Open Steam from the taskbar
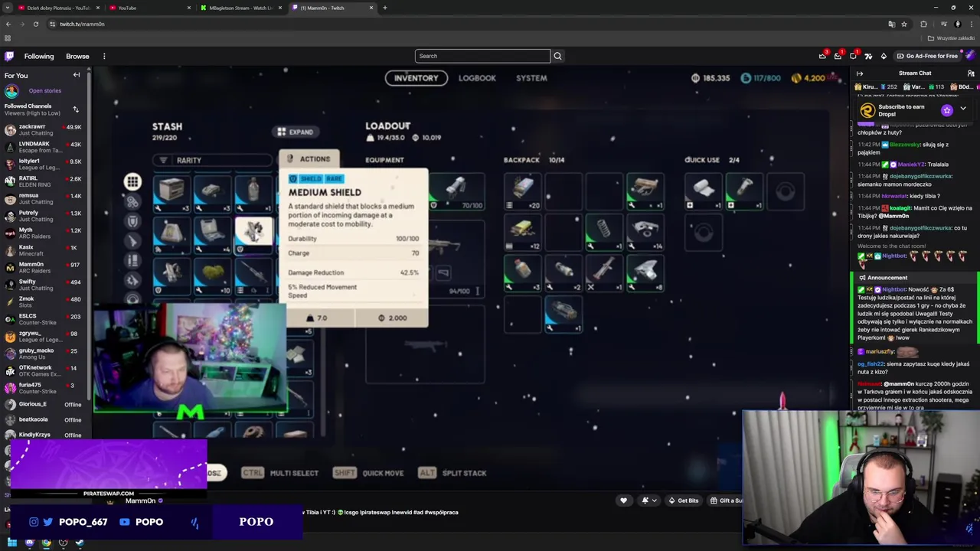980x551 pixels. pyautogui.click(x=80, y=543)
